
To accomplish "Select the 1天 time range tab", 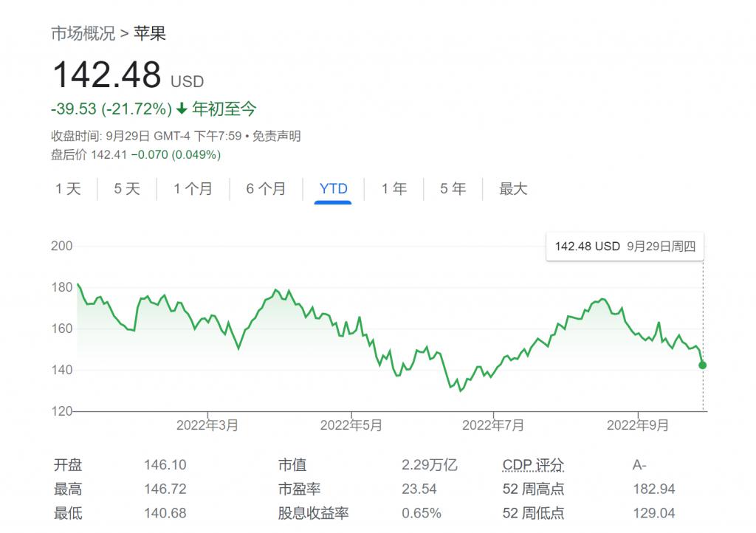I will click(68, 189).
